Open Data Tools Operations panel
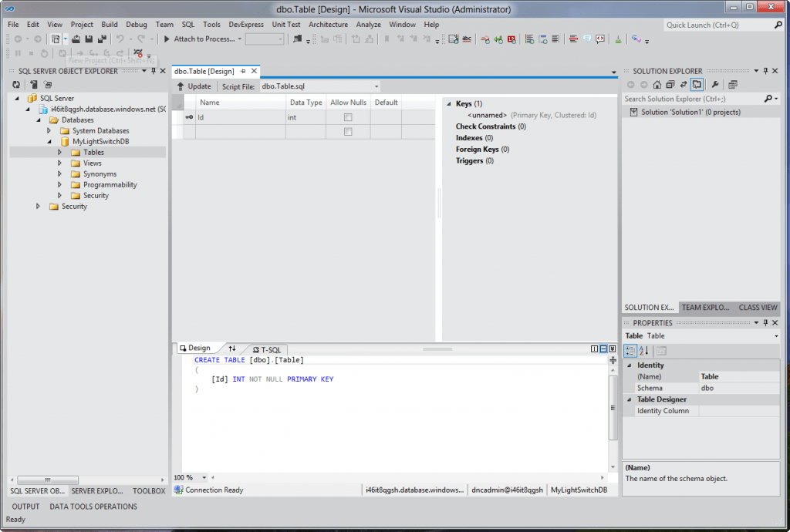Image resolution: width=790 pixels, height=532 pixels. click(x=93, y=507)
